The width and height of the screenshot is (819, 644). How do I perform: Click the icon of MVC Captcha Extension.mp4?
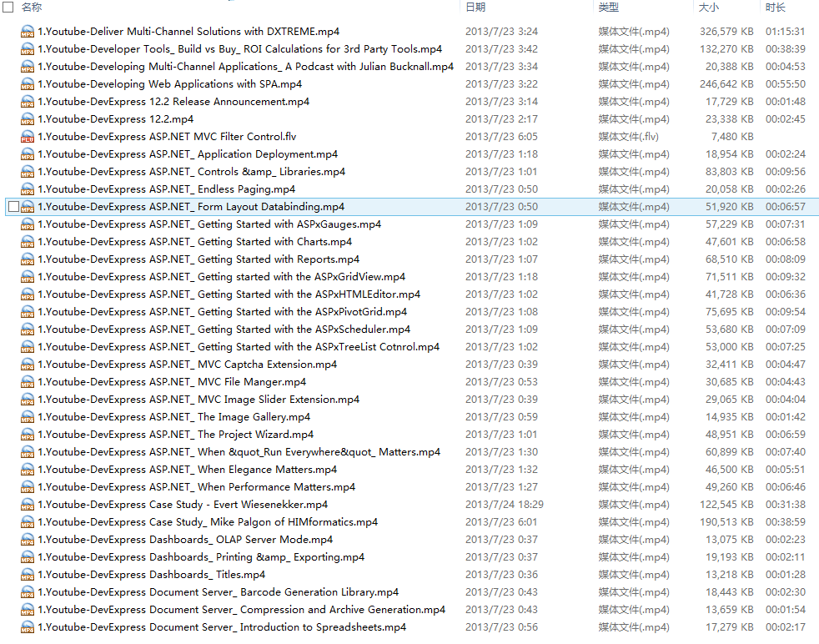coord(28,365)
